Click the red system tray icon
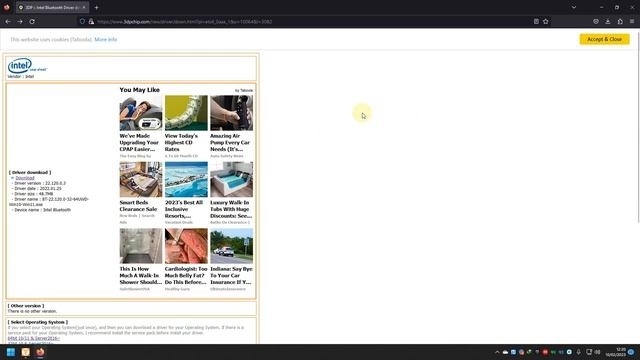Viewport: 640px width, 360px height. point(545,352)
